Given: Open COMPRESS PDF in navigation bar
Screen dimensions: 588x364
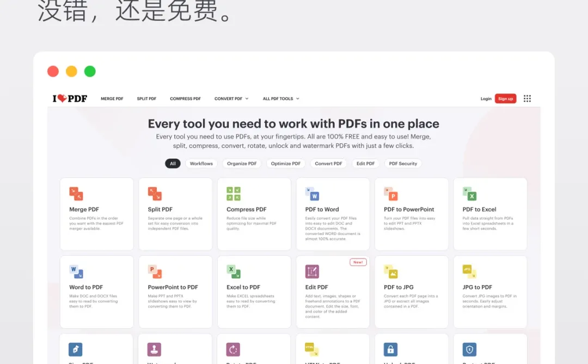Looking at the screenshot, I should (185, 98).
